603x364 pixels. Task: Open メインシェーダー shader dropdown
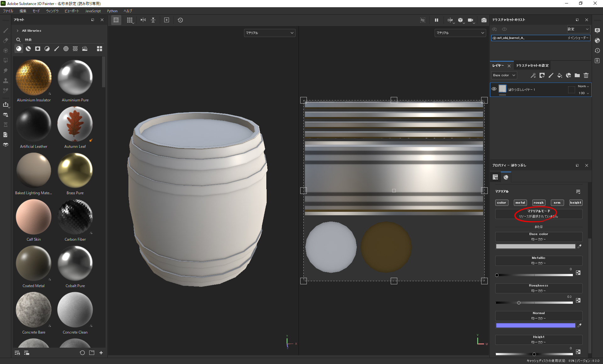[x=578, y=38]
